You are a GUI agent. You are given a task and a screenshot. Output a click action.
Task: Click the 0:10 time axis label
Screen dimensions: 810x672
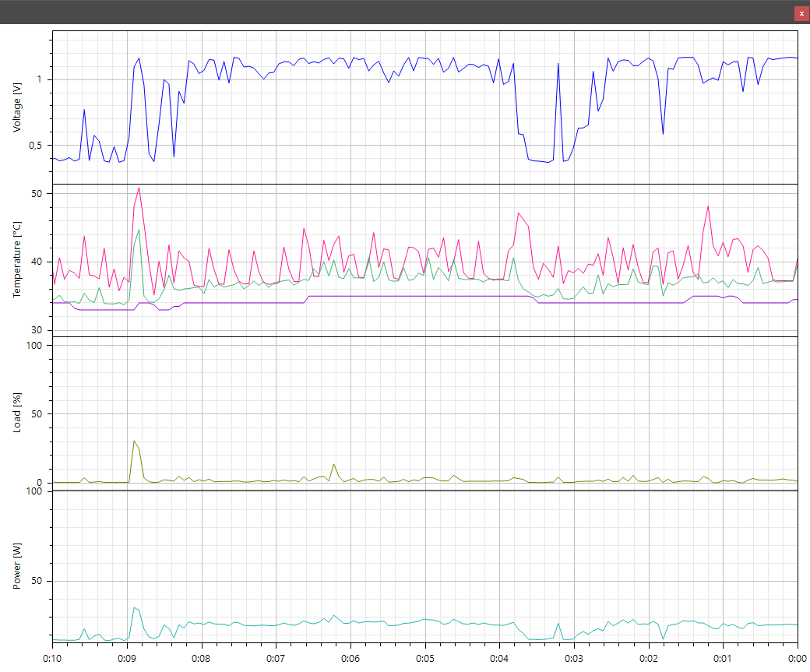pyautogui.click(x=52, y=659)
